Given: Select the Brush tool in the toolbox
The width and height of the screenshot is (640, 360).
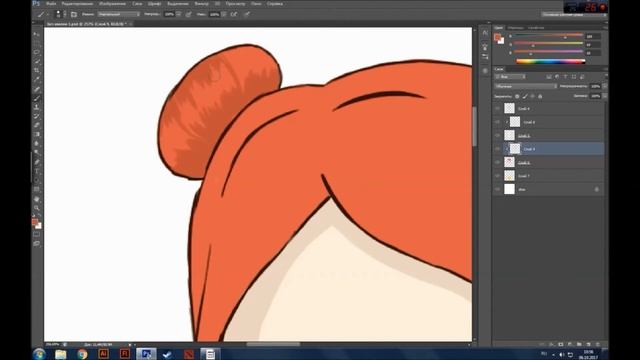Looking at the screenshot, I should pos(37,98).
